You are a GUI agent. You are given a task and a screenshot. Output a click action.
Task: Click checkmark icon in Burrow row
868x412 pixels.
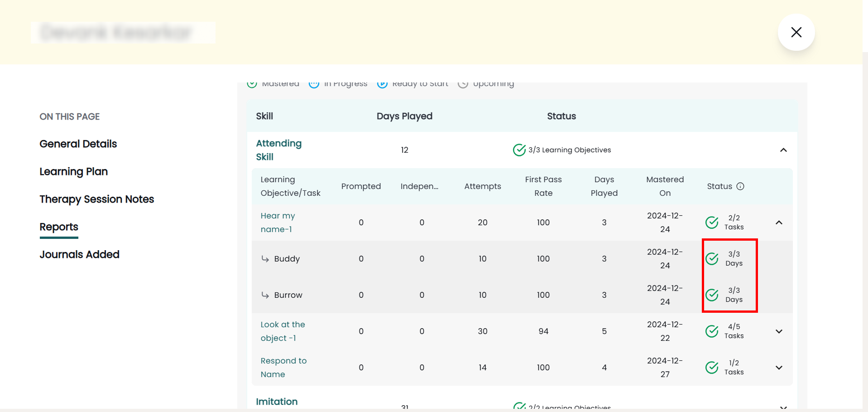click(x=712, y=295)
